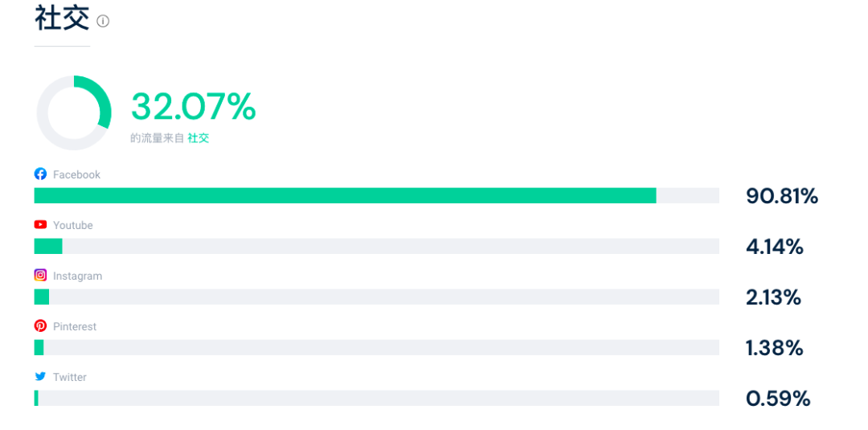868x430 pixels.
Task: Click the Facebook logo icon
Action: coord(40,174)
